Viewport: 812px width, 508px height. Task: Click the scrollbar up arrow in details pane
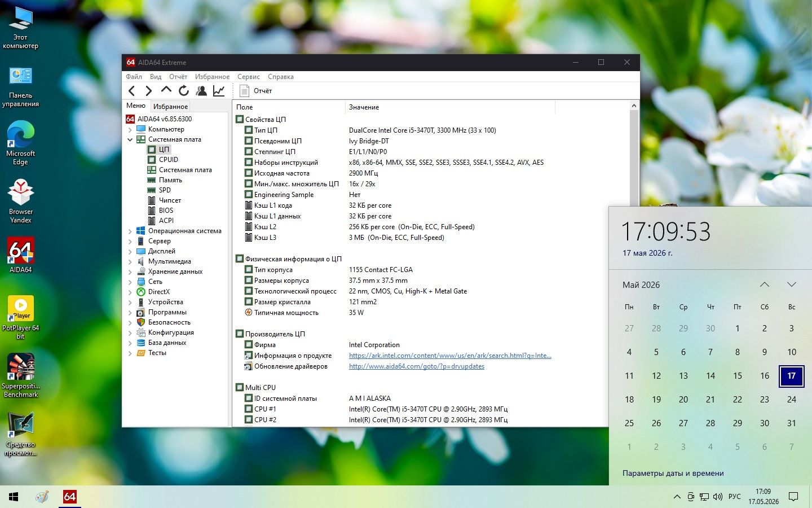634,106
